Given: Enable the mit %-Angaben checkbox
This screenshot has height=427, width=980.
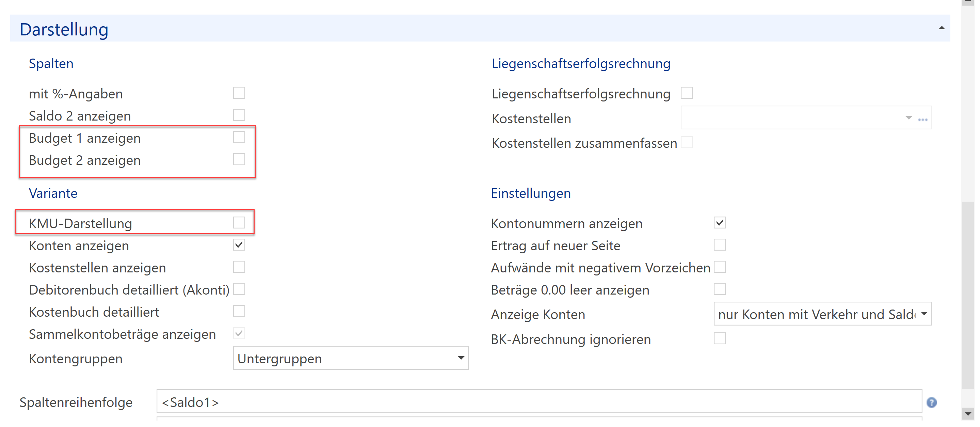Looking at the screenshot, I should tap(239, 93).
